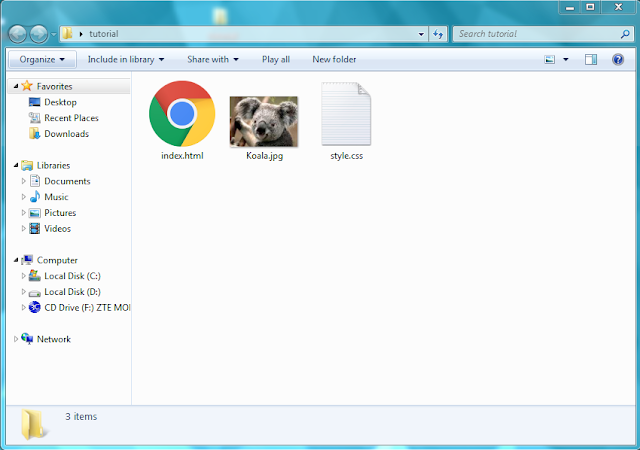
Task: Toggle the preview pane button
Action: pos(591,60)
